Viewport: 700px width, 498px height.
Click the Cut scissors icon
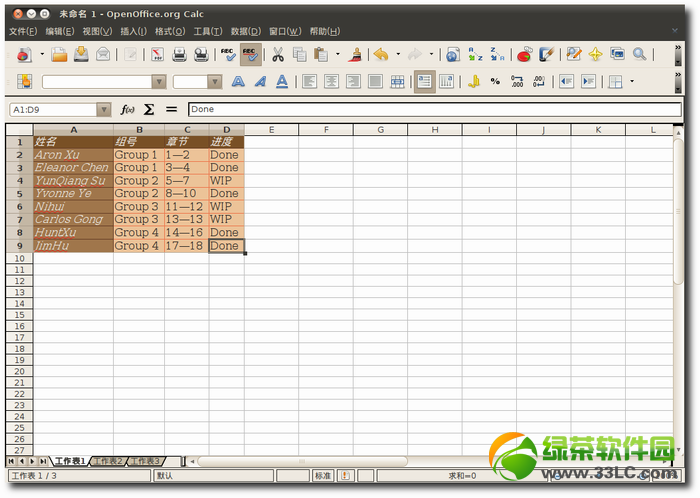[x=278, y=54]
